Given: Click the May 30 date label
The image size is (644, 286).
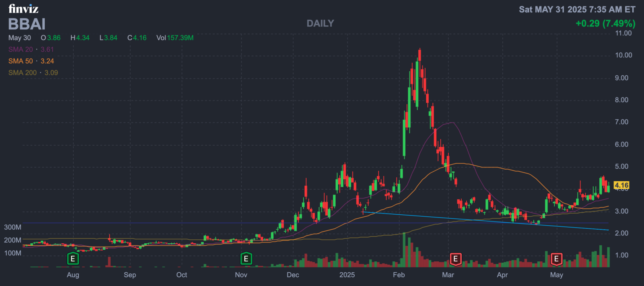Looking at the screenshot, I should (20, 37).
